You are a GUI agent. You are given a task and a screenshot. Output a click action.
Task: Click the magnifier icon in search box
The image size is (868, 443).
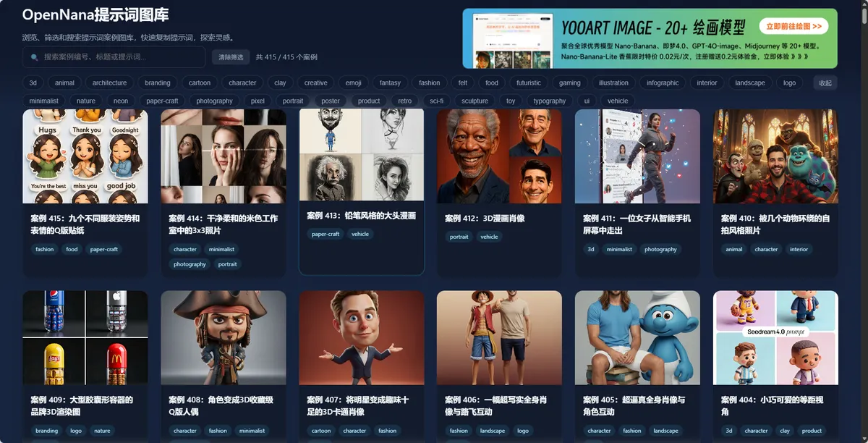tap(34, 57)
